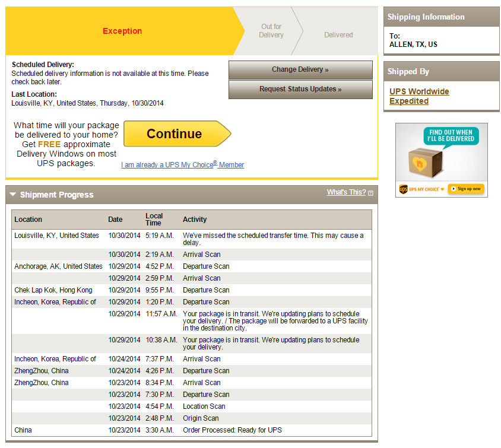Image resolution: width=501 pixels, height=448 pixels.
Task: Click the Last Location label
Action: (x=34, y=94)
